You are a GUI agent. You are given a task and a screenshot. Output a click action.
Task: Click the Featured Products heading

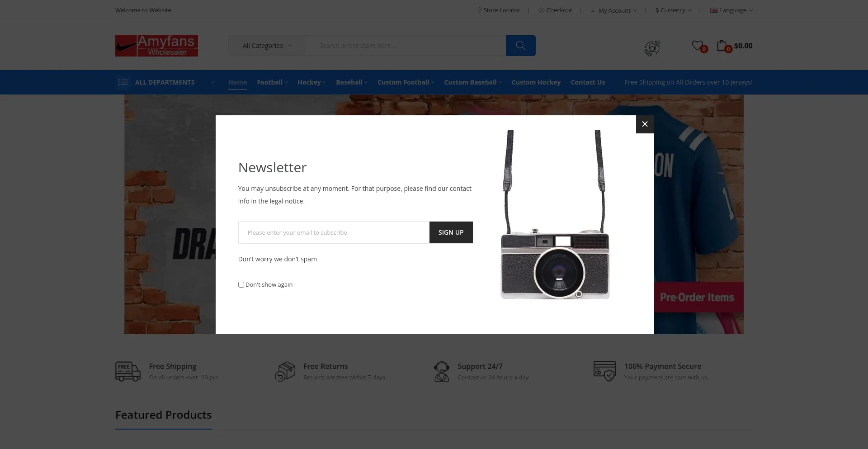click(164, 415)
